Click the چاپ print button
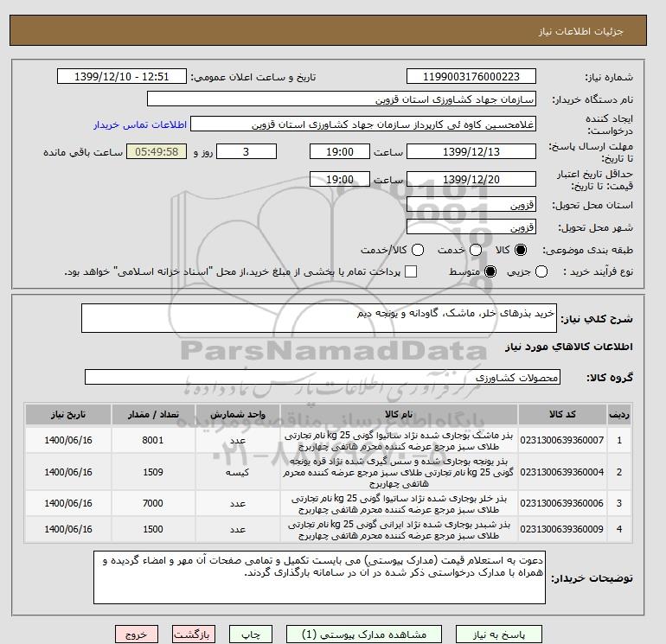This screenshot has width=666, height=644. (251, 634)
